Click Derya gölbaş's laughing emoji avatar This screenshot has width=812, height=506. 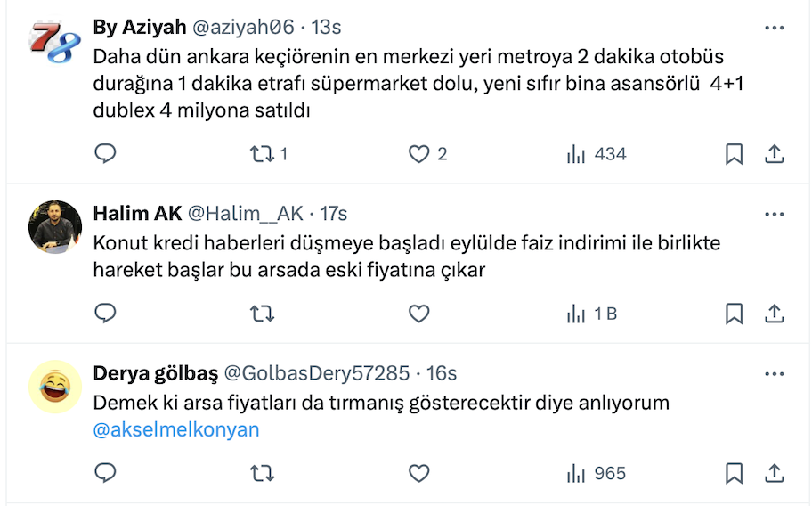pos(55,387)
